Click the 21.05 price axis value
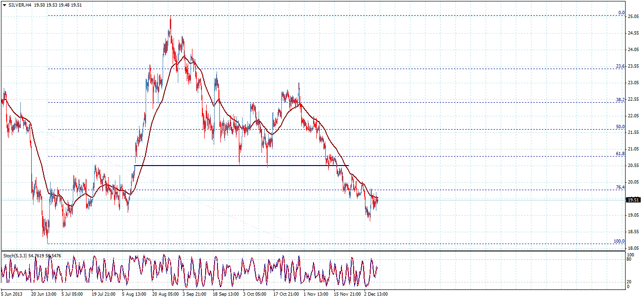Viewport: 644px width, 298px height. click(x=633, y=149)
